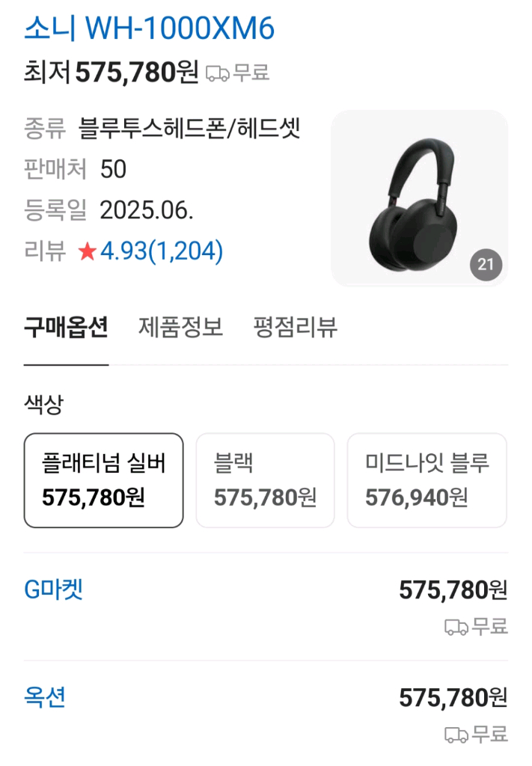Click the delivery truck icon under 옥션 price
Image resolution: width=532 pixels, height=766 pixels.
pos(456,735)
